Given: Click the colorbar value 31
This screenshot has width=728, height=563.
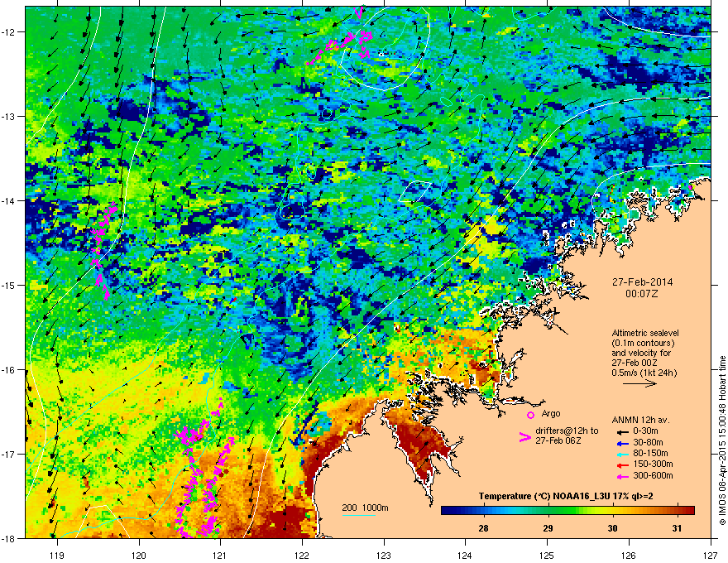Looking at the screenshot, I should tap(677, 528).
